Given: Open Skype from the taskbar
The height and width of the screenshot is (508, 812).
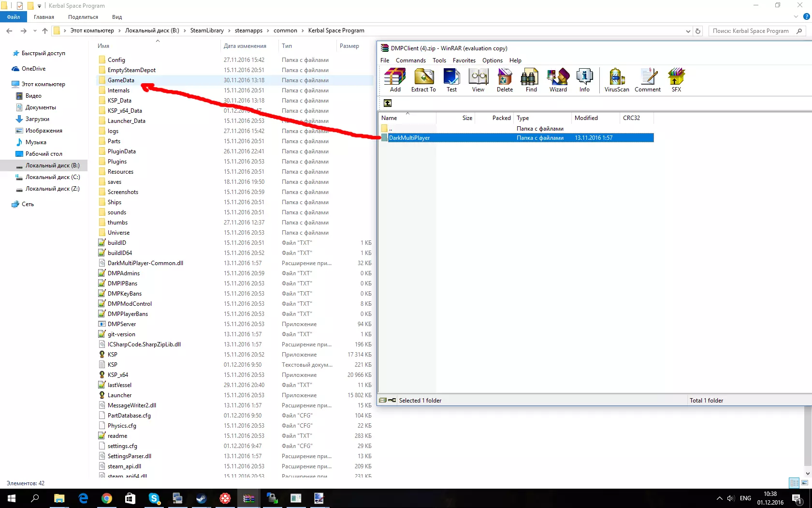Looking at the screenshot, I should pos(154,498).
